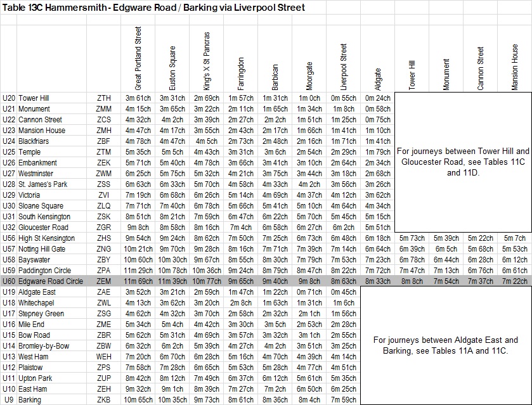Select the U20 row code cell
This screenshot has width=532, height=405.
coord(9,98)
